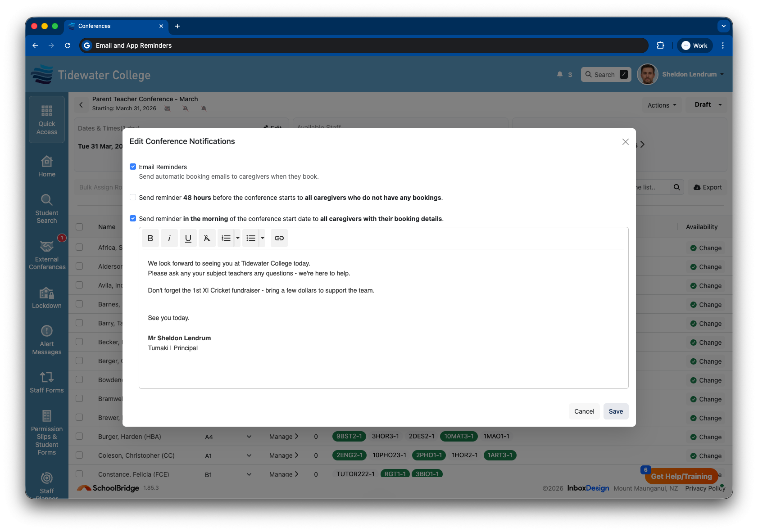Viewport: 758px width, 532px height.
Task: Insert a hyperlink using the link icon
Action: click(x=279, y=238)
